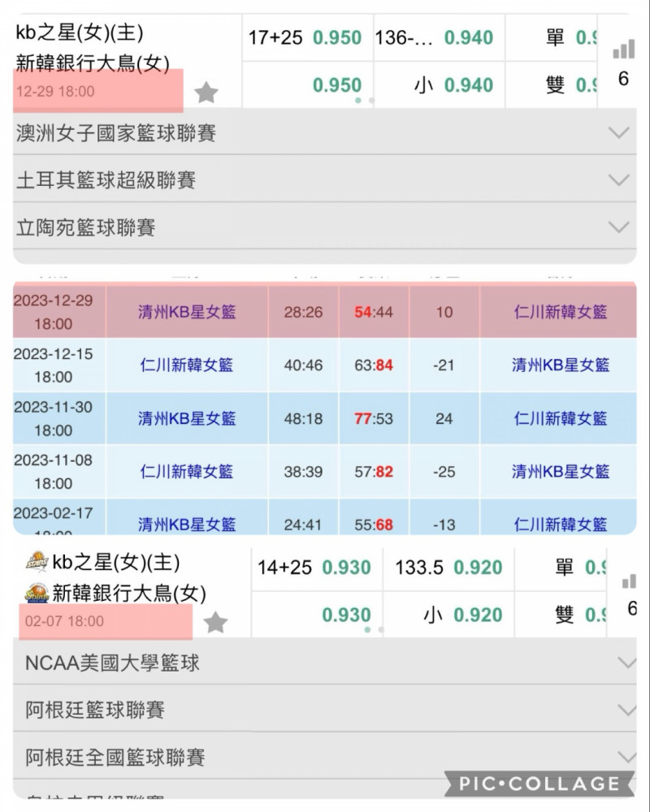Click date 2023-11-30 18:00
The image size is (650, 812).
pyautogui.click(x=54, y=418)
